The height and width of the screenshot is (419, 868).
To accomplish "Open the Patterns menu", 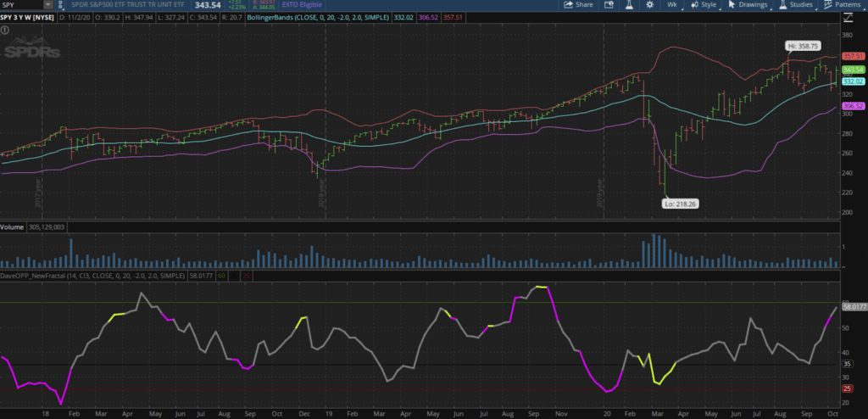I will coord(843,4).
